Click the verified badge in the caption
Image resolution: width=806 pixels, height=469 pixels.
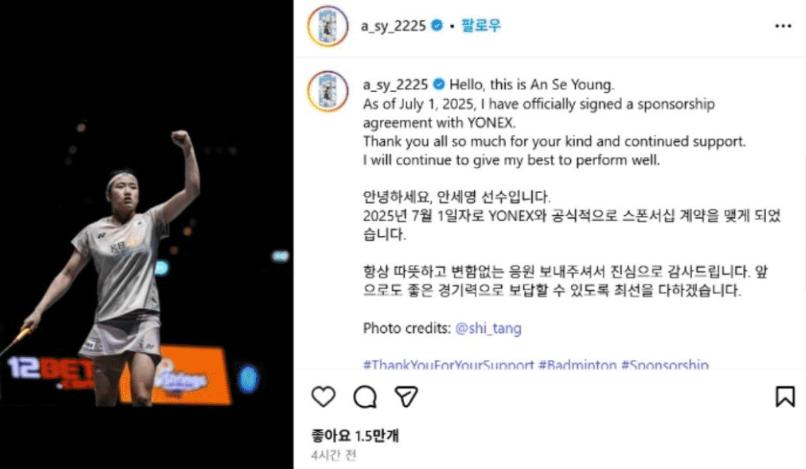439,84
